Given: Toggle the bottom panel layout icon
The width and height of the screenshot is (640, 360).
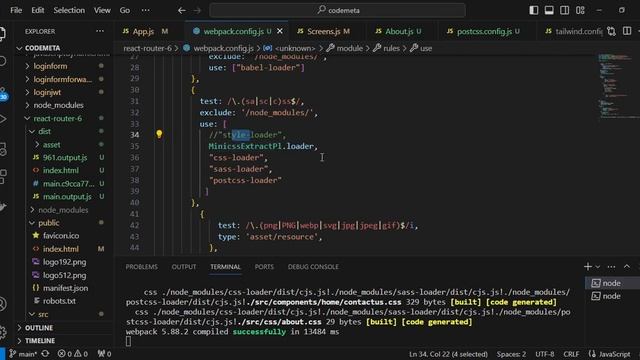Looking at the screenshot, I should pos(549,10).
